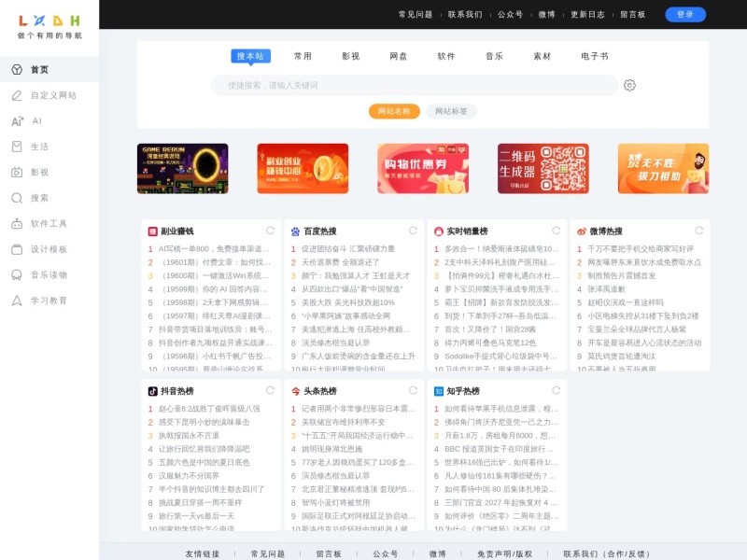
Task: Click the LYDH site logo
Action: pyautogui.click(x=49, y=26)
